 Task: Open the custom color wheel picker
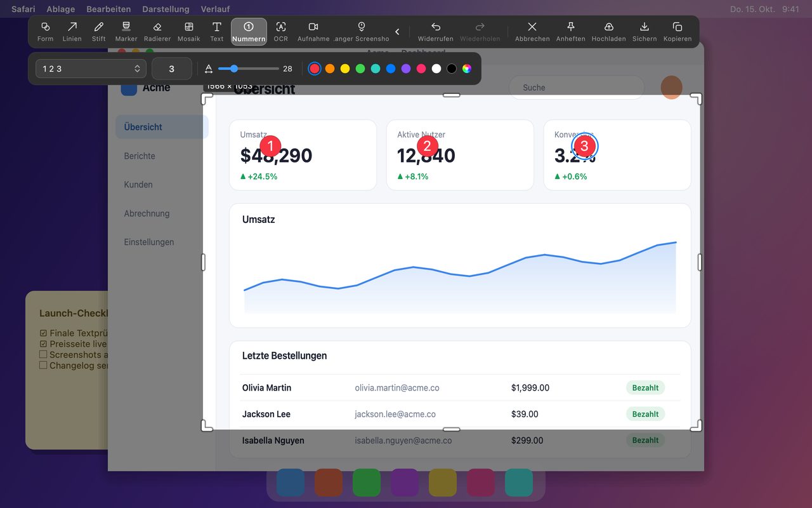click(x=467, y=69)
